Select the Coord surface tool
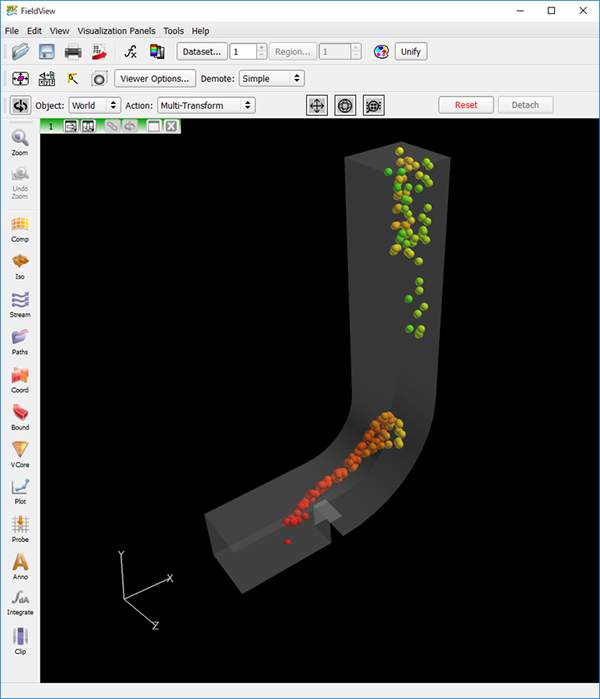Screen dimensions: 600x699 20,377
